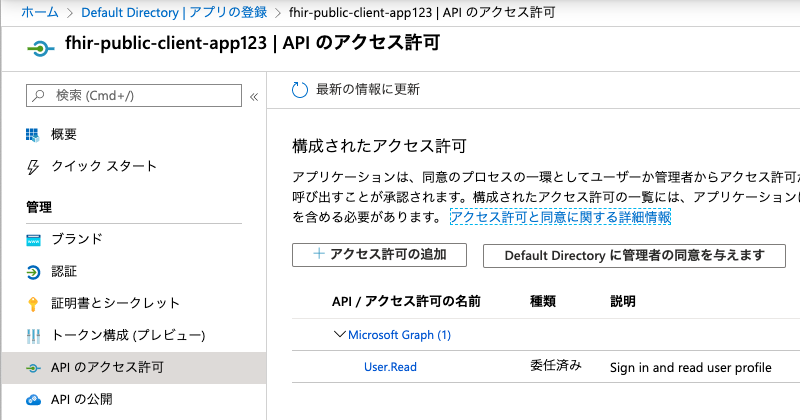Image resolution: width=800 pixels, height=420 pixels.
Task: Click the refresh circular arrow icon
Action: click(299, 90)
